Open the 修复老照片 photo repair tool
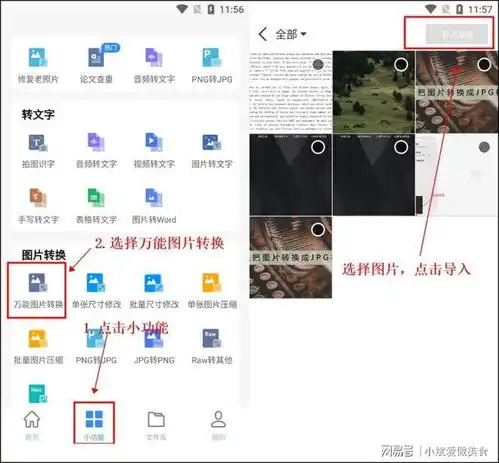This screenshot has height=463, width=499. [x=38, y=65]
